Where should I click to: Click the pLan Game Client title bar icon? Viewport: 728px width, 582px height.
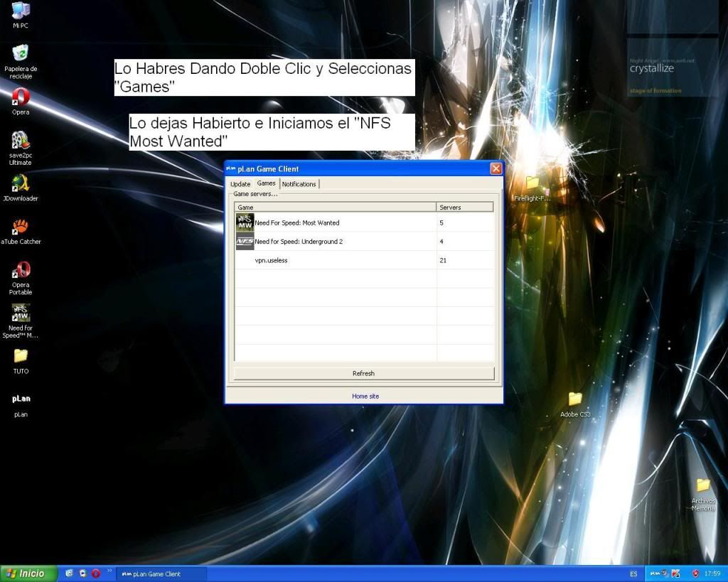(x=231, y=168)
